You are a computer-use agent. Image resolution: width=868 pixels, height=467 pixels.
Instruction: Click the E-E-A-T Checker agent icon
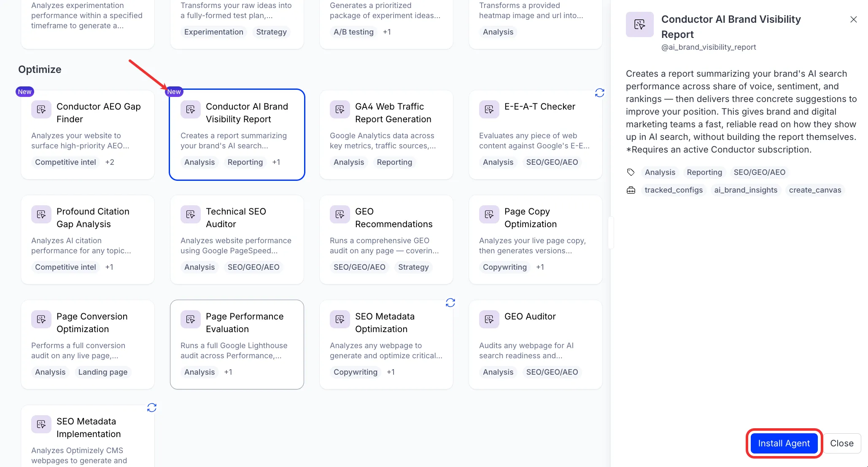coord(489,110)
